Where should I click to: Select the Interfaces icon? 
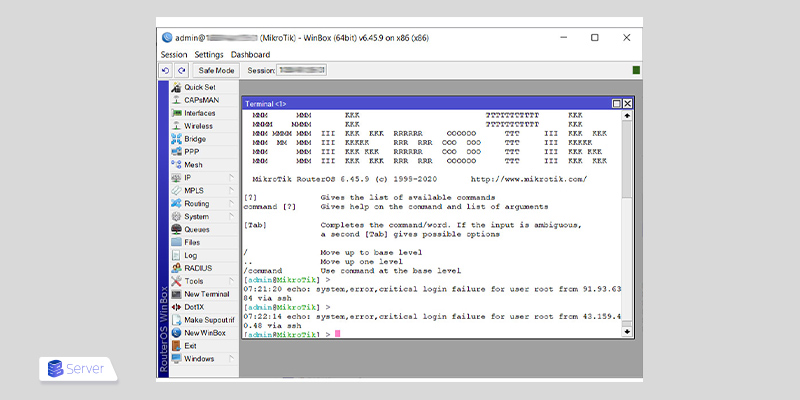[x=176, y=113]
